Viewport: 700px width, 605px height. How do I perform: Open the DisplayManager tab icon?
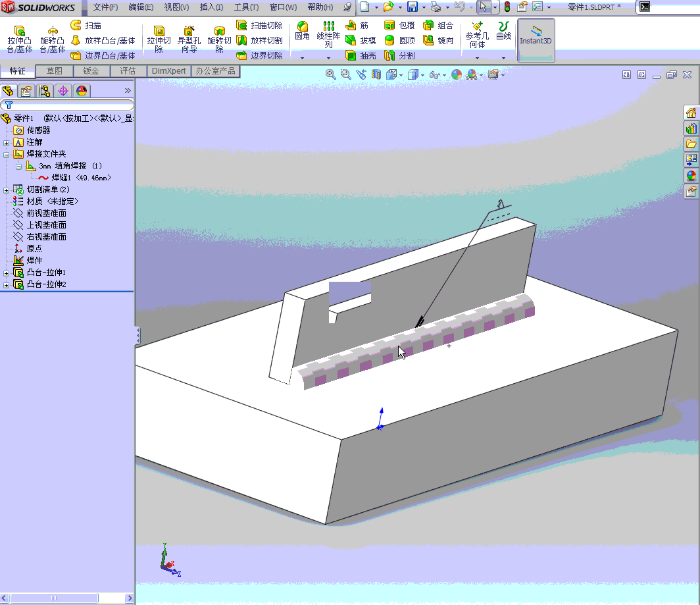[x=82, y=91]
